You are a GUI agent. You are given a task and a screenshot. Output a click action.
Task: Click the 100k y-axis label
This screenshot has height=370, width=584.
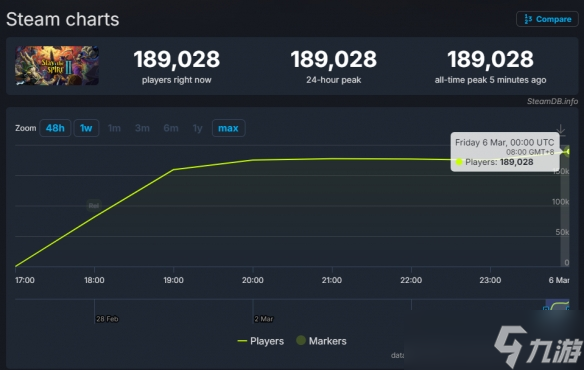coord(561,202)
